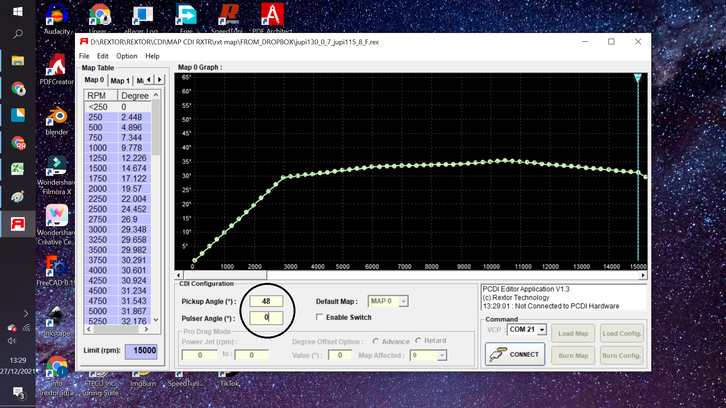Screen dimensions: 726x408
Task: Open the Default Map dropdown
Action: click(x=402, y=301)
